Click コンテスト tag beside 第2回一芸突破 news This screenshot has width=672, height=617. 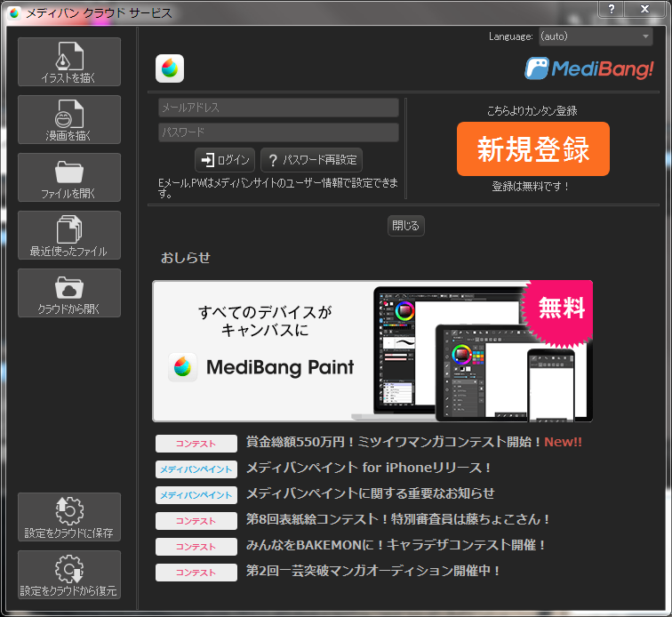[196, 573]
